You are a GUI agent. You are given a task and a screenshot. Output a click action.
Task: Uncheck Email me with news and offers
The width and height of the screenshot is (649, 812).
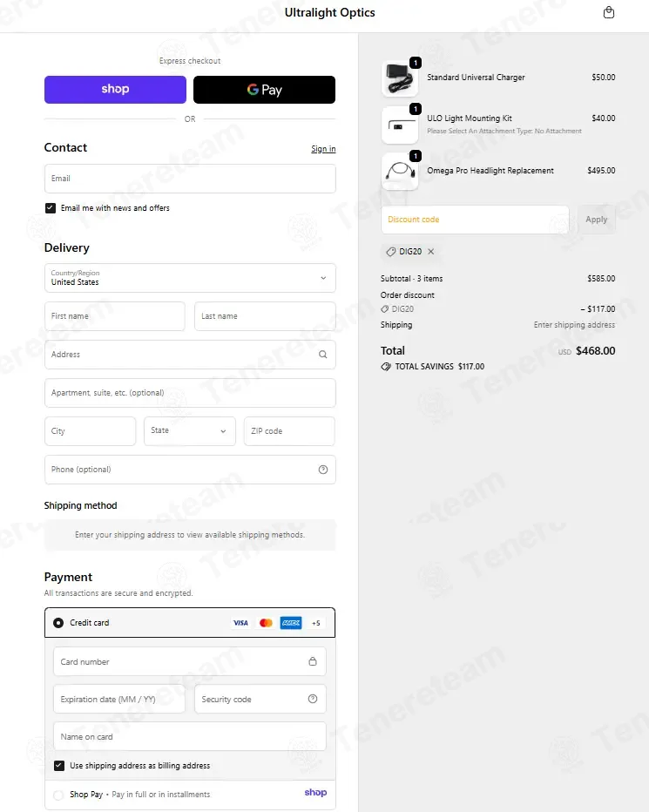(51, 208)
